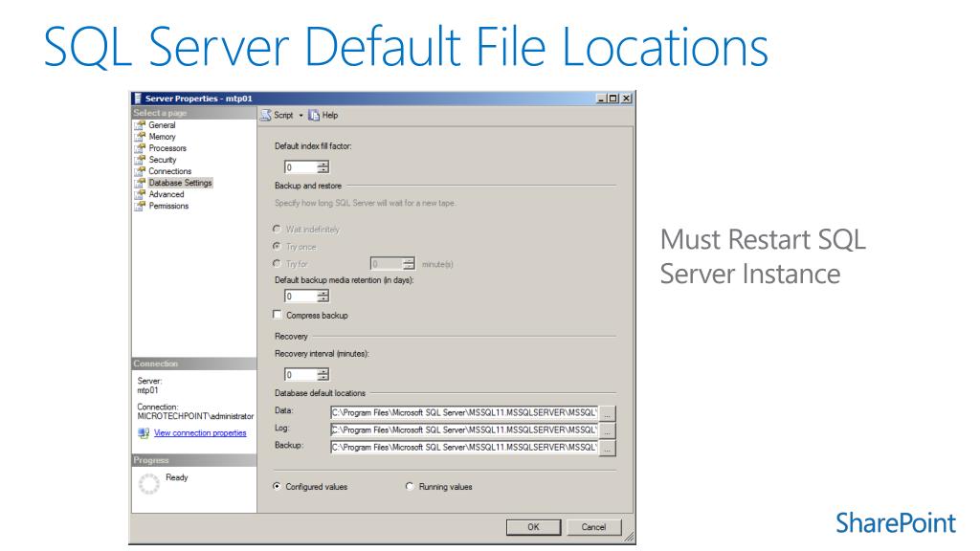This screenshot has width=980, height=551.
Task: Close the Server Properties window
Action: (626, 99)
